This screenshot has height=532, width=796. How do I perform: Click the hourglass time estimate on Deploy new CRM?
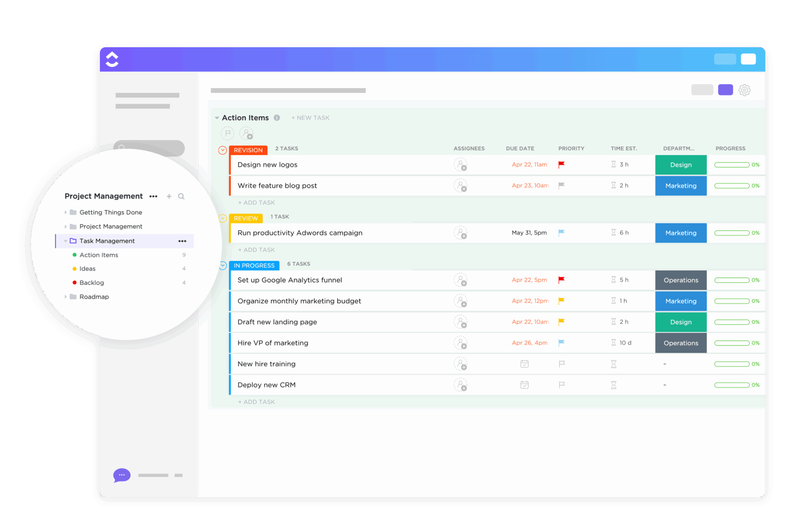click(614, 385)
